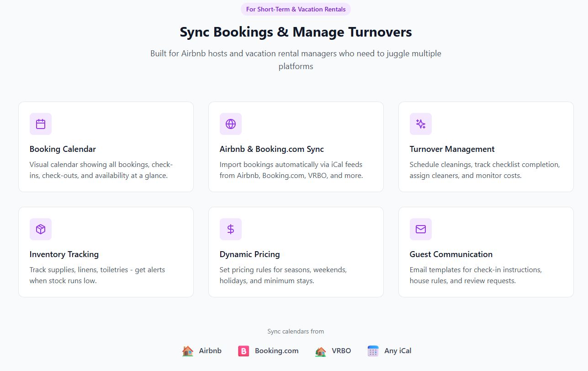588x371 pixels.
Task: Click the box icon for Inventory Tracking
Action: (41, 229)
